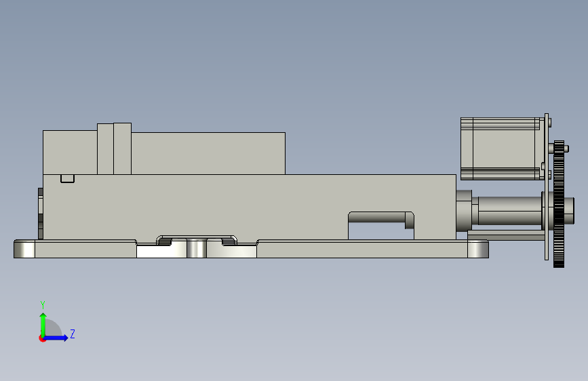Select the thin vertical motor mounting plate
This screenshot has width=588, height=381.
tap(547, 186)
